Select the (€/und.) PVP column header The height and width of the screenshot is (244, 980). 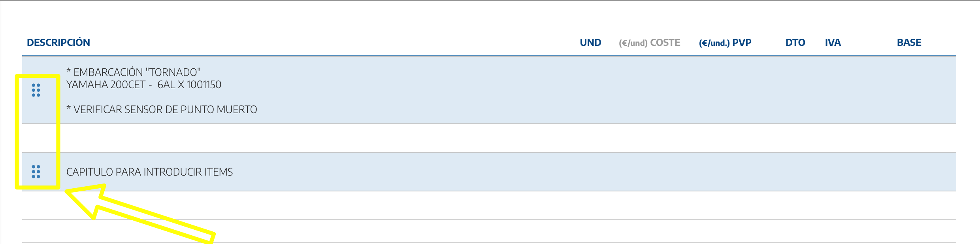pyautogui.click(x=725, y=43)
